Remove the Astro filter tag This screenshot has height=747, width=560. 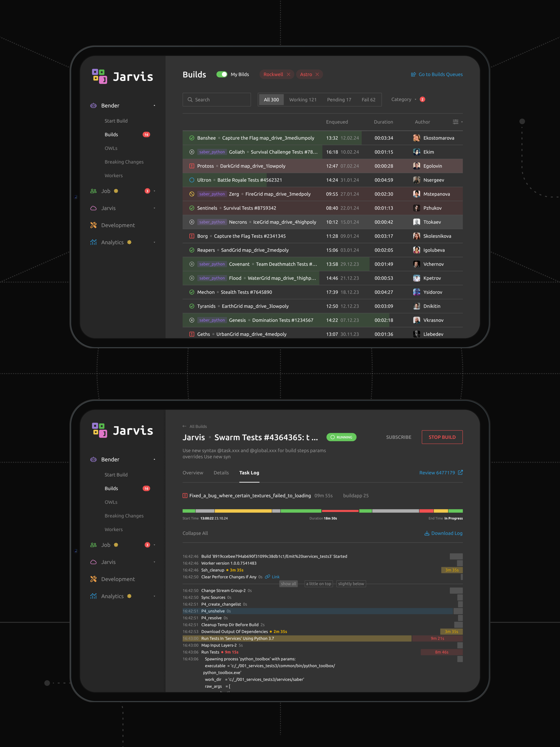pos(317,74)
